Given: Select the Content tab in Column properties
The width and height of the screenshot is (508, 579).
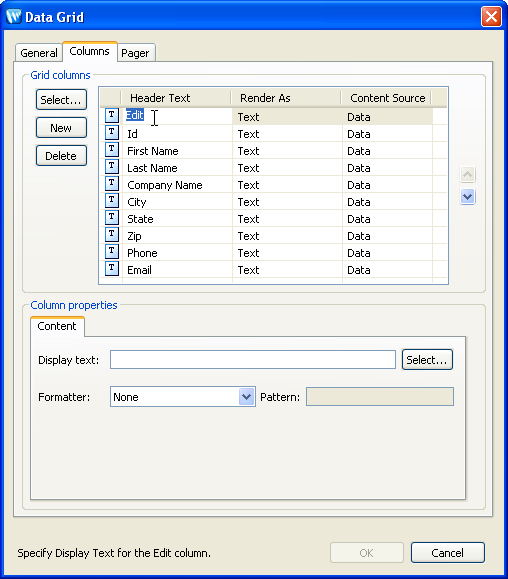Looking at the screenshot, I should pyautogui.click(x=57, y=326).
